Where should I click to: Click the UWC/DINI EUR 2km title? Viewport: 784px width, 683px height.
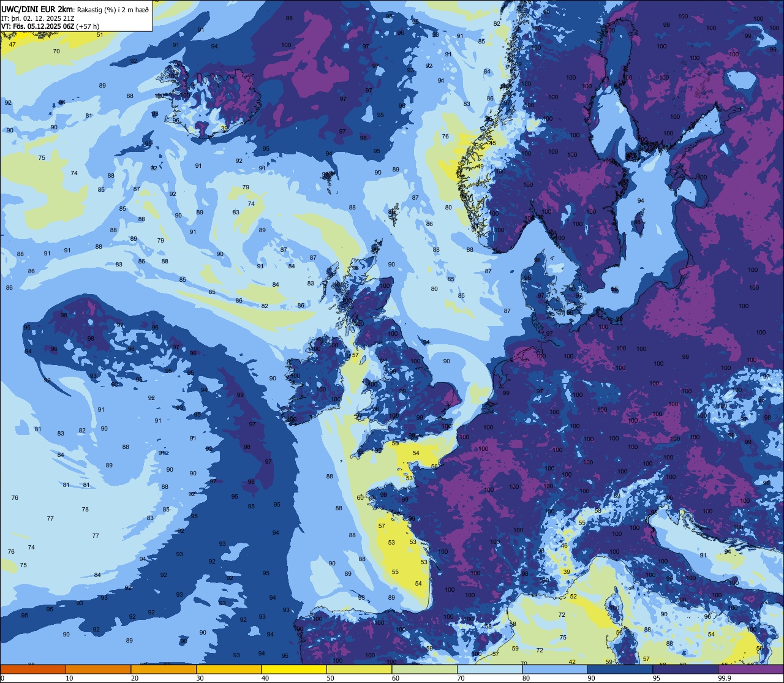(37, 9)
